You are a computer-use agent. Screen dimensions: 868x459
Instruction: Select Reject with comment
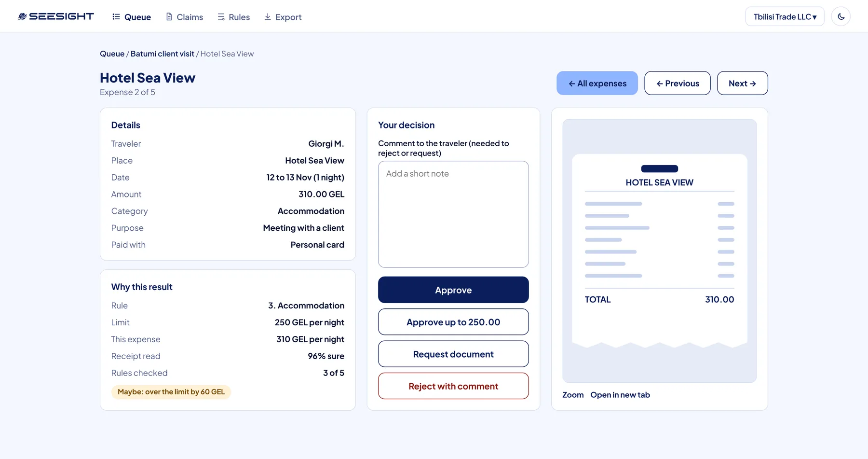(x=453, y=386)
